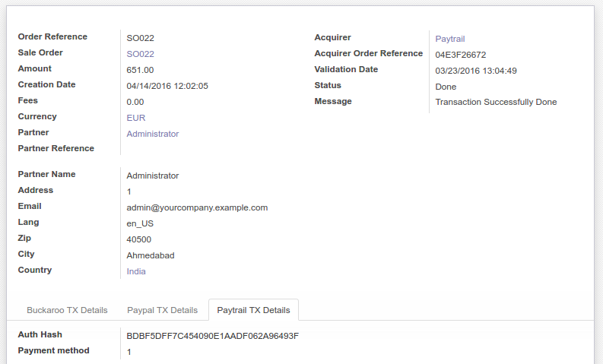Click the Zip value 40500

(139, 240)
